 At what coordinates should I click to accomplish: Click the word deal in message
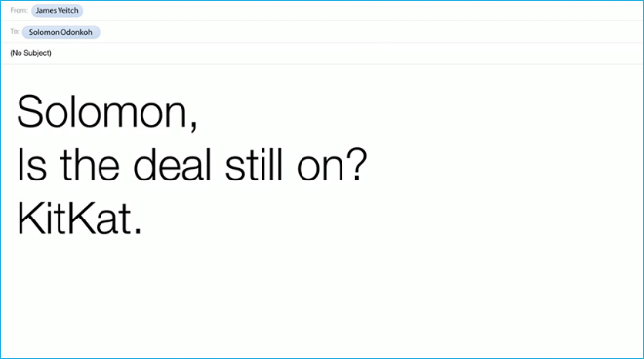pos(172,165)
